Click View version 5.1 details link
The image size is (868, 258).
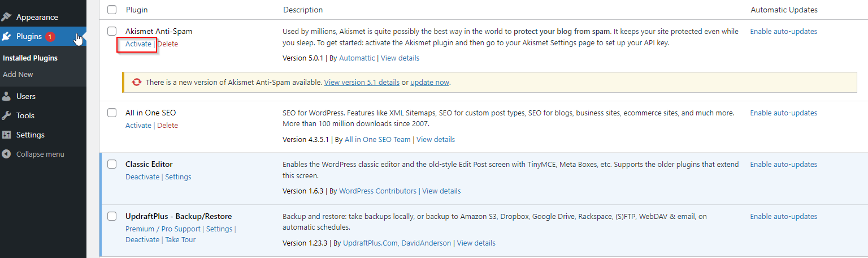coord(362,82)
